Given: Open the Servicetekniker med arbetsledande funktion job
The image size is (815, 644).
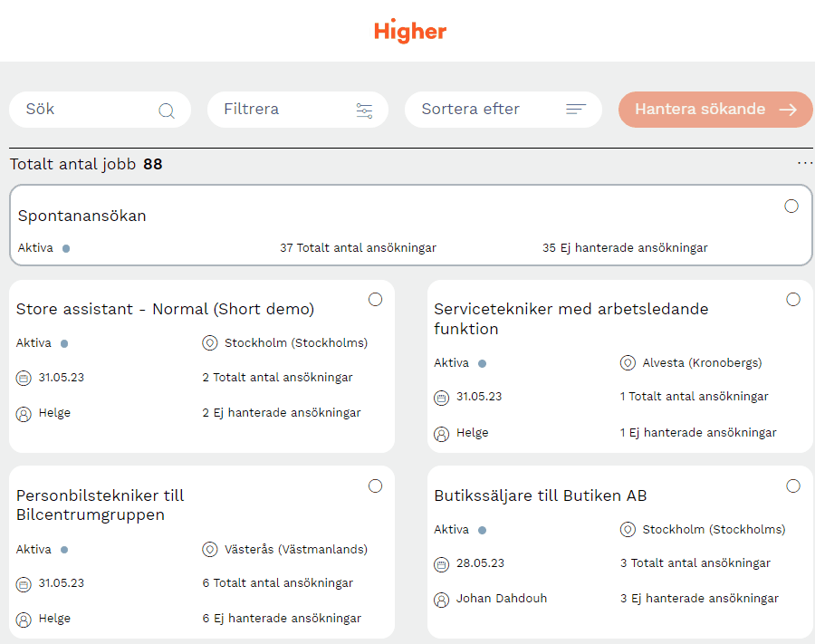Looking at the screenshot, I should 570,319.
